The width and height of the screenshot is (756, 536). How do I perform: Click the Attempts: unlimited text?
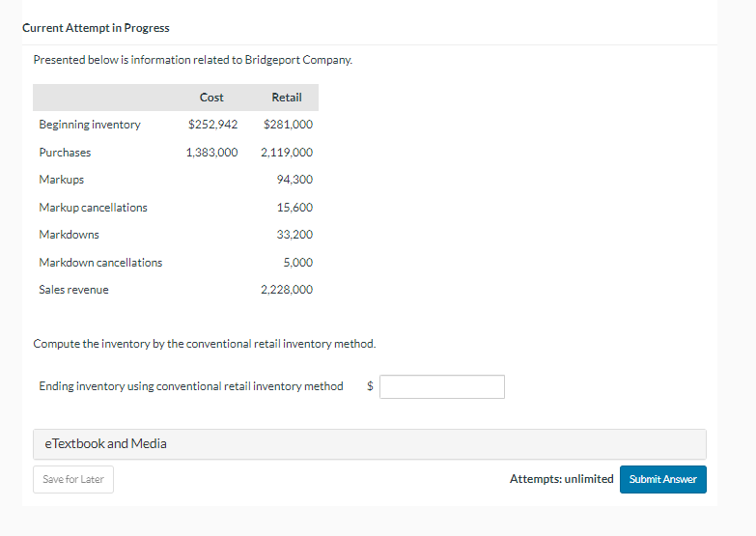561,479
